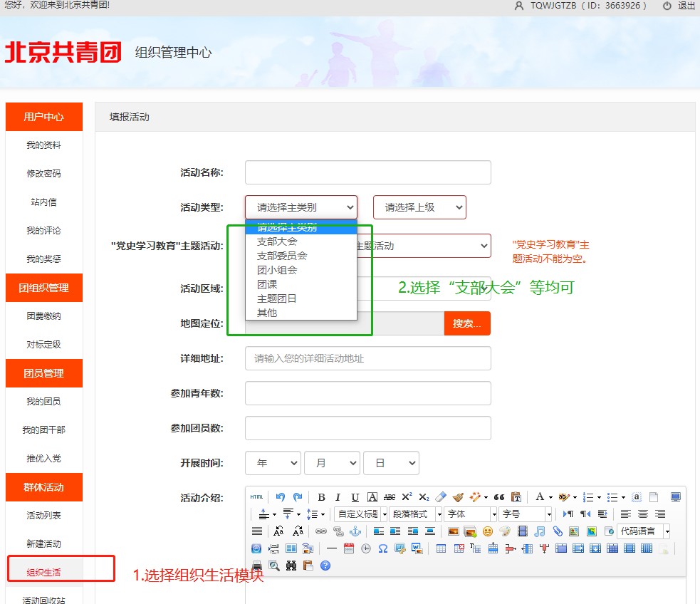700x604 pixels.
Task: Click the horizontal rule line icon
Action: click(332, 548)
